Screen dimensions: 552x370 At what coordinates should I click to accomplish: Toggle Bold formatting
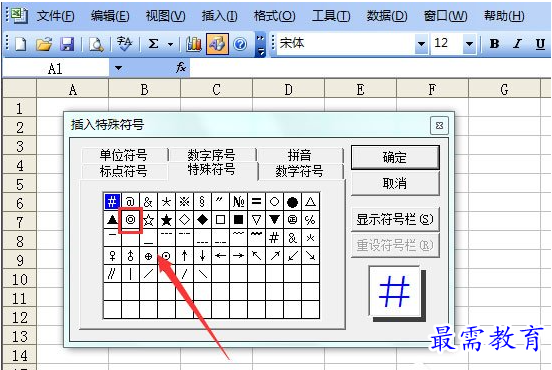pos(494,44)
